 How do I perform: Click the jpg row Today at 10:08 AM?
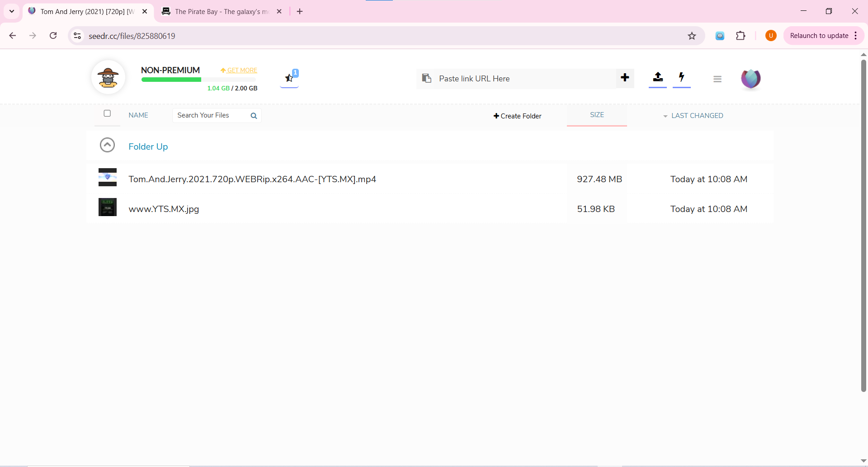[x=709, y=209]
